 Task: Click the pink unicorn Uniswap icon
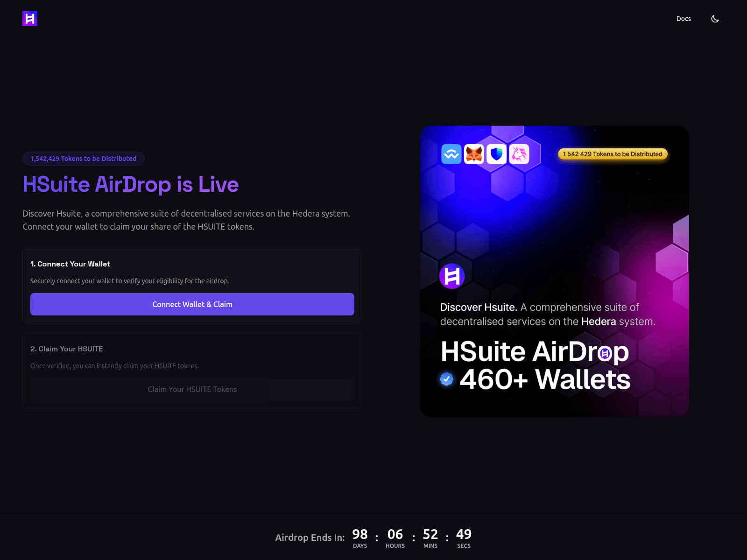(519, 154)
